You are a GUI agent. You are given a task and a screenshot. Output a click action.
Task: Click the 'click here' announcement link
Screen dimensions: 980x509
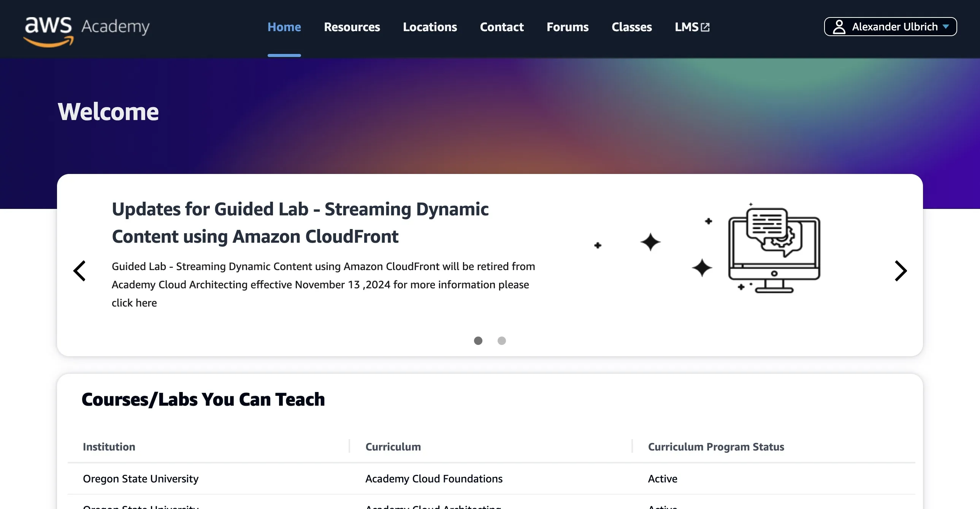coord(134,303)
